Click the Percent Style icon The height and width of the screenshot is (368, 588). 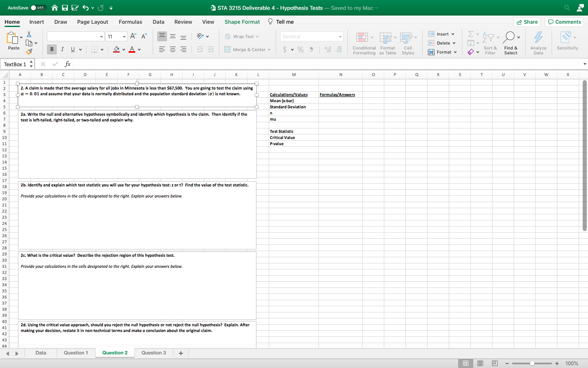point(301,49)
